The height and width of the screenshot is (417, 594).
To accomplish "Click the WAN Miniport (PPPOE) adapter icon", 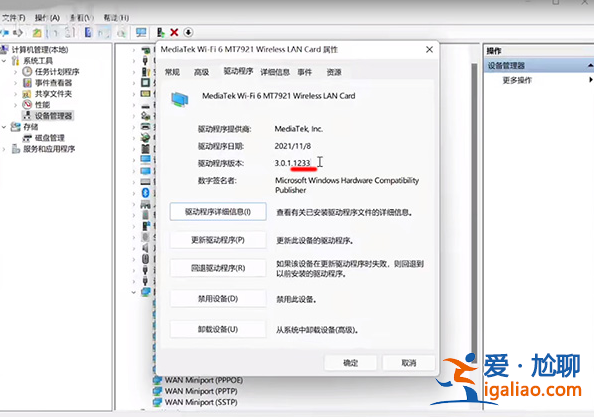I will pos(157,380).
